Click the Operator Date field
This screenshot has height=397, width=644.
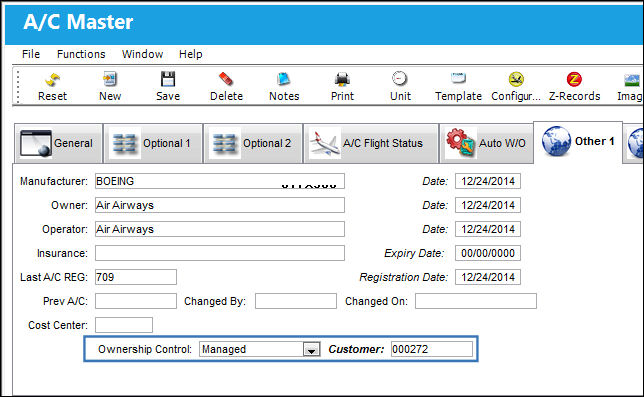[x=488, y=229]
